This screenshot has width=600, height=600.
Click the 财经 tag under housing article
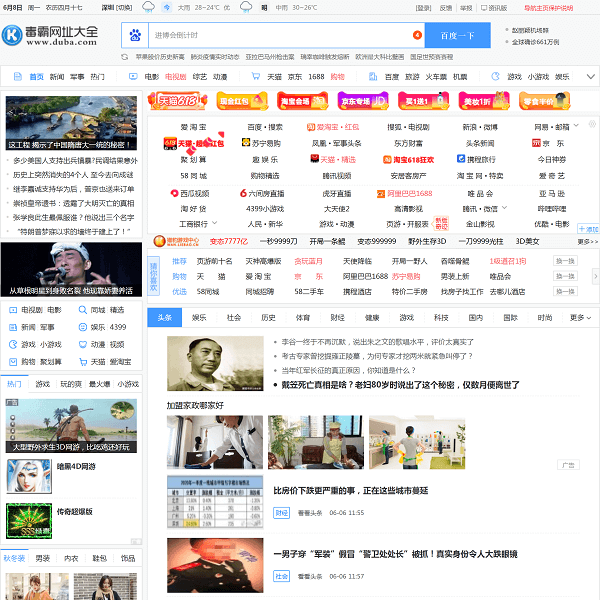[x=282, y=513]
